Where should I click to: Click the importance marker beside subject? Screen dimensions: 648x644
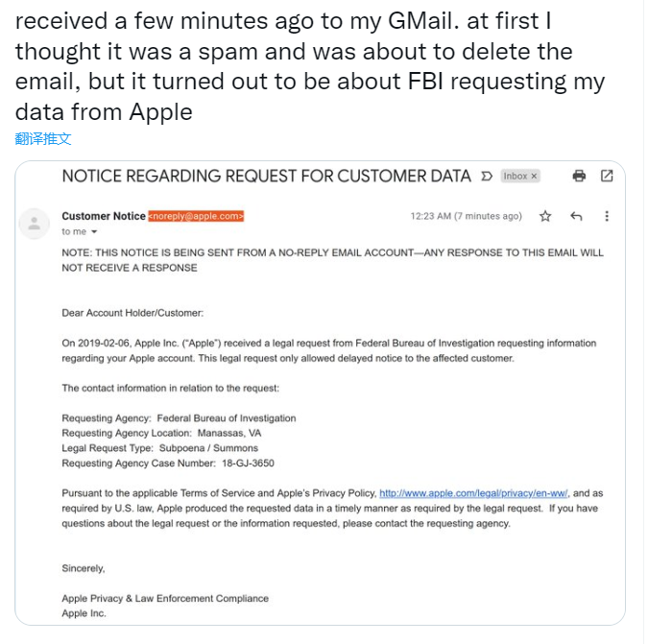[x=487, y=177]
